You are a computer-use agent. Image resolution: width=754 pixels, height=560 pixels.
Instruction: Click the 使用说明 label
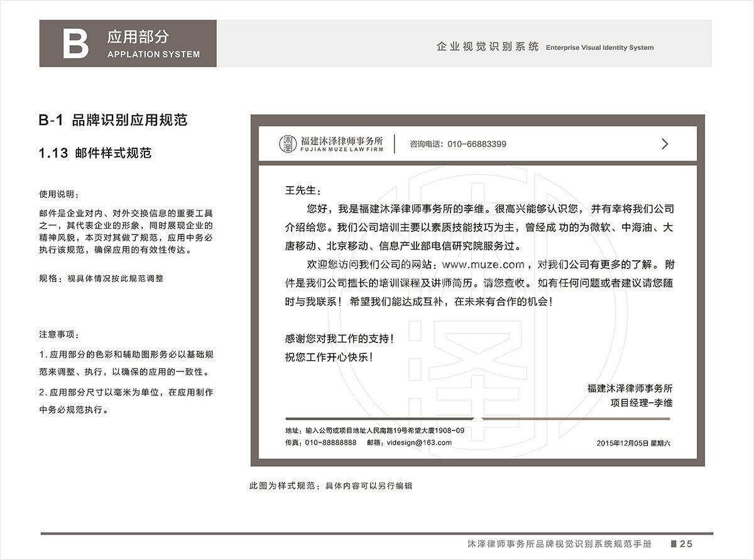click(x=59, y=194)
